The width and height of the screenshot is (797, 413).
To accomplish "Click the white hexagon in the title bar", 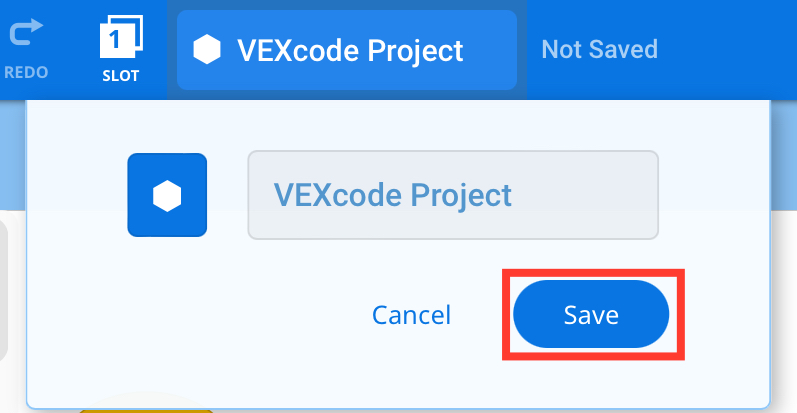I will click(206, 50).
